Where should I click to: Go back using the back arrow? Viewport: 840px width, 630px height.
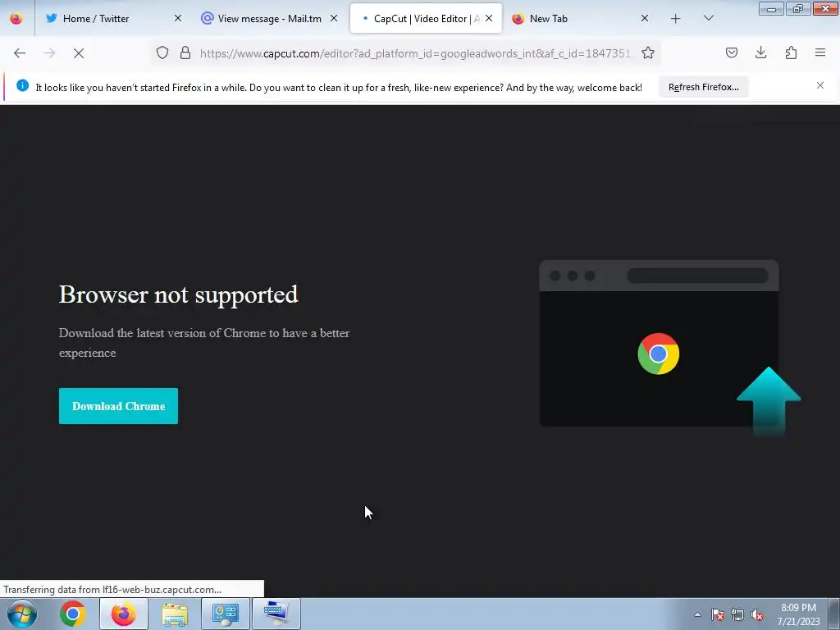(20, 53)
